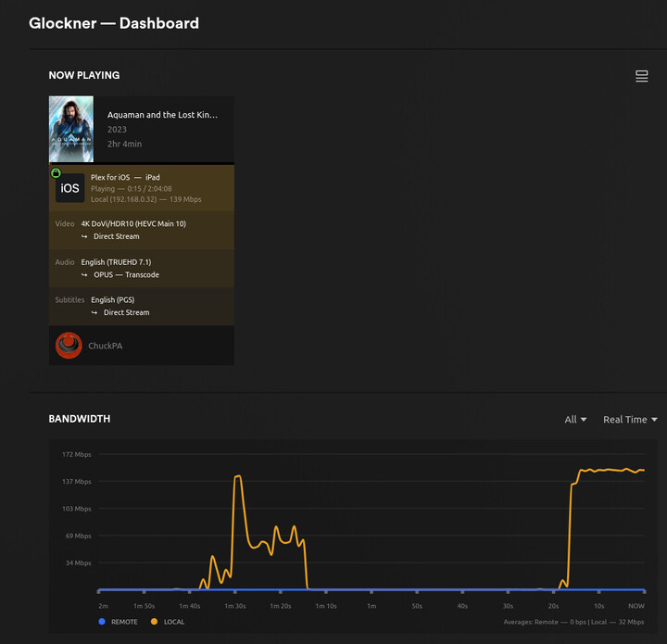The height and width of the screenshot is (644, 667).
Task: Click the BANDWIDTH section heading
Action: [x=80, y=419]
